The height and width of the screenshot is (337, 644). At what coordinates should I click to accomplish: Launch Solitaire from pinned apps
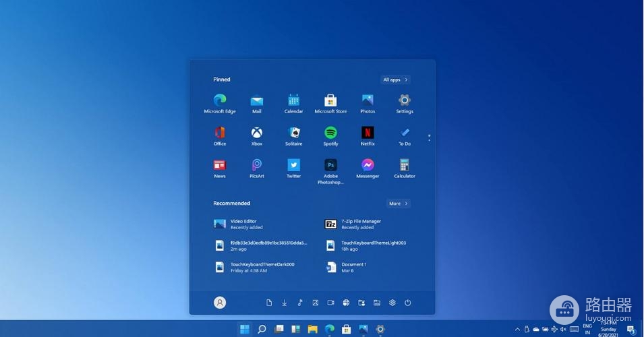click(x=293, y=133)
